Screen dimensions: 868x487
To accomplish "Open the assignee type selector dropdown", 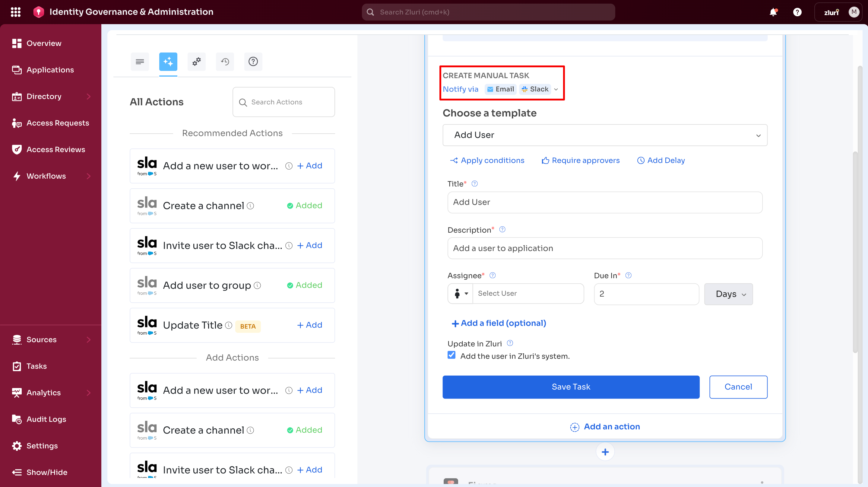I will tap(461, 294).
